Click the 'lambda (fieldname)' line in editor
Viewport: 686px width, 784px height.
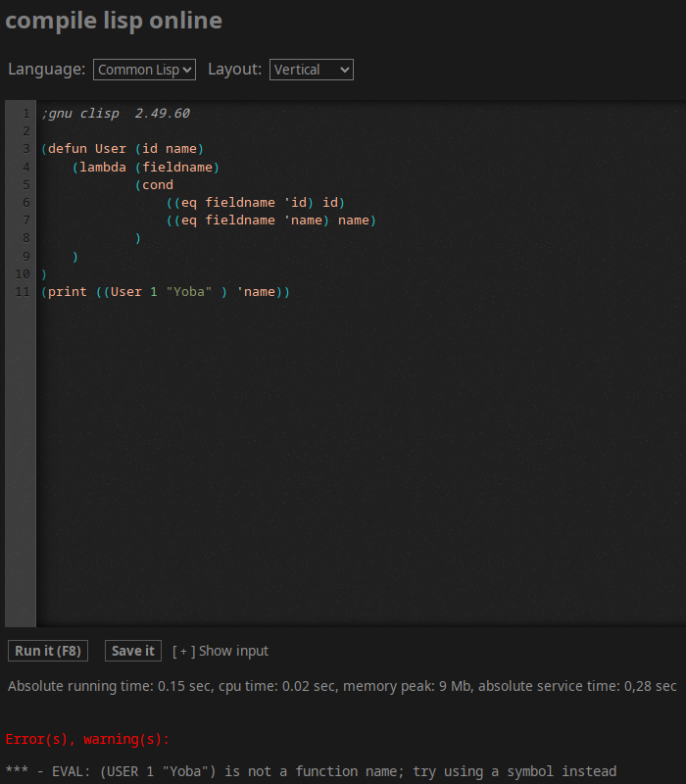pyautogui.click(x=145, y=167)
